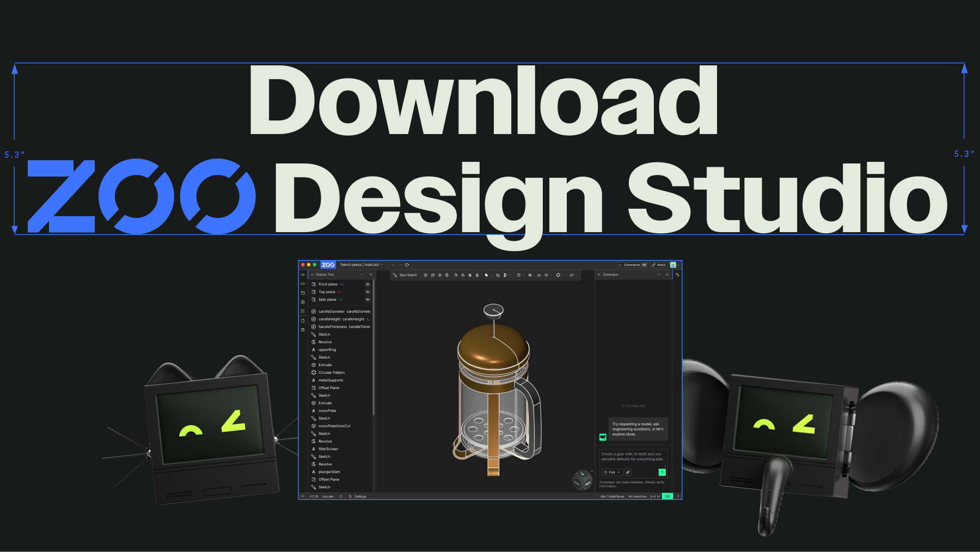Click the Share button
This screenshot has height=552, width=980.
659,265
